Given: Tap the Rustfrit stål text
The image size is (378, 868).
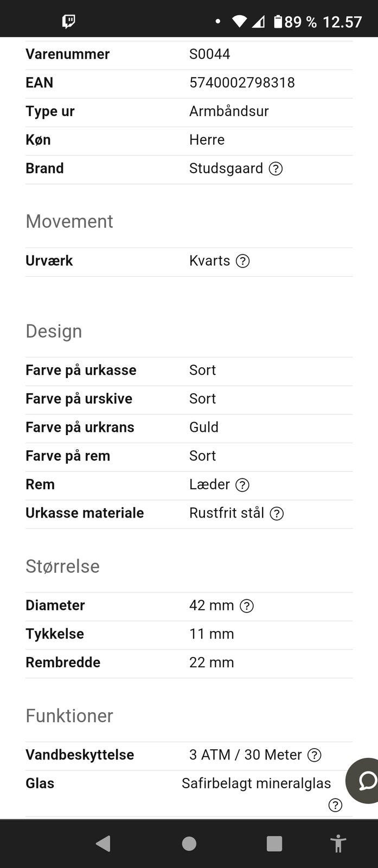Looking at the screenshot, I should point(226,513).
